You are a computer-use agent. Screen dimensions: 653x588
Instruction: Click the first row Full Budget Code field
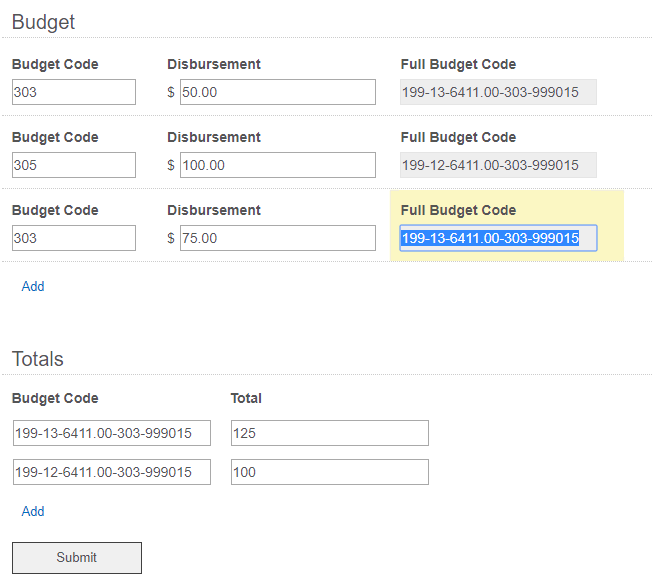tap(498, 92)
